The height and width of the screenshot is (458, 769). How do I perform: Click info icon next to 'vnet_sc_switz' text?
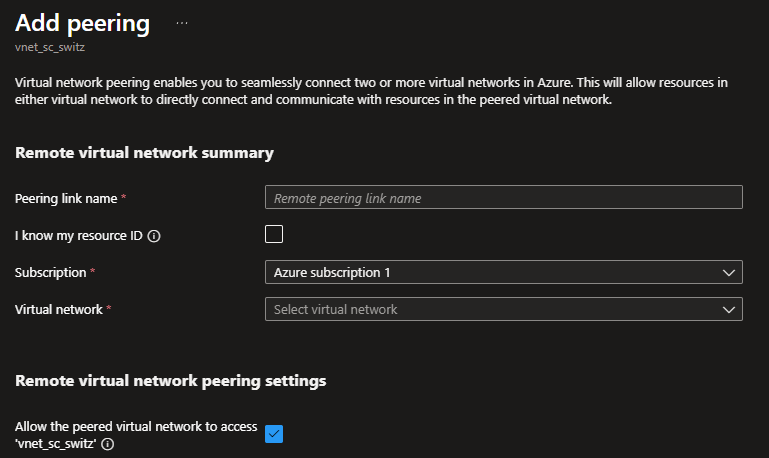[108, 444]
